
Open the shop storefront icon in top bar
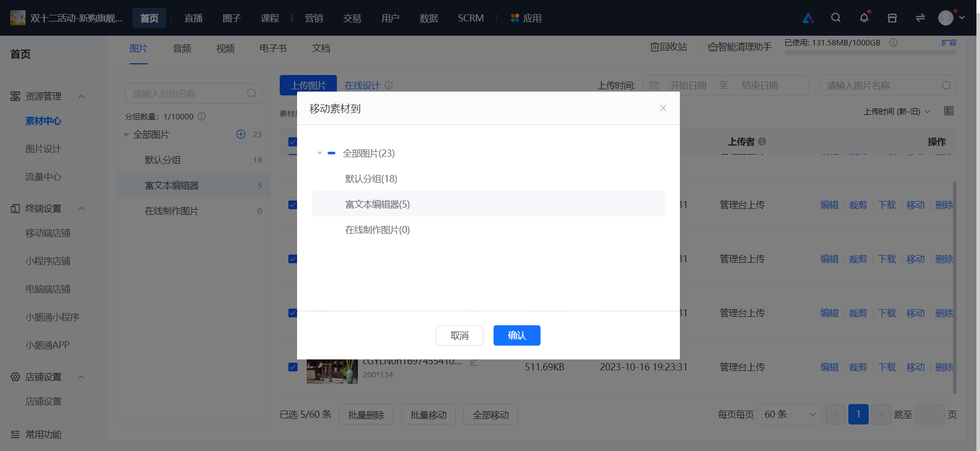[892, 18]
